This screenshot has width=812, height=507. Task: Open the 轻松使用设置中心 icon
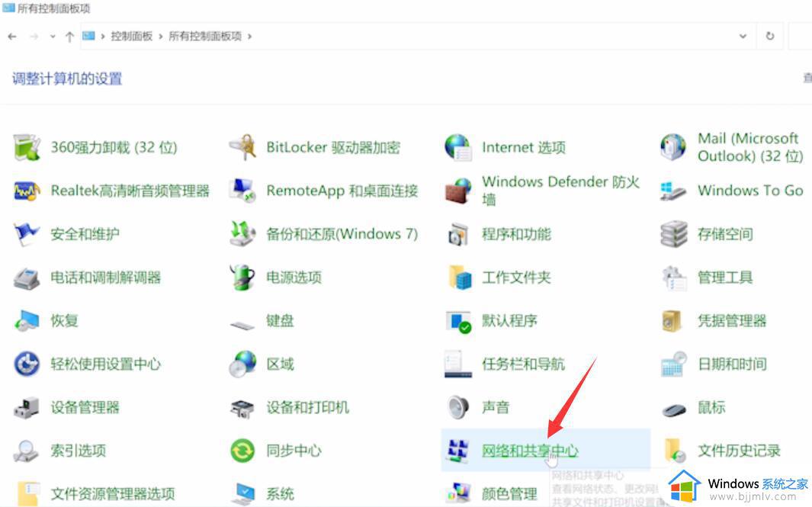(x=27, y=364)
